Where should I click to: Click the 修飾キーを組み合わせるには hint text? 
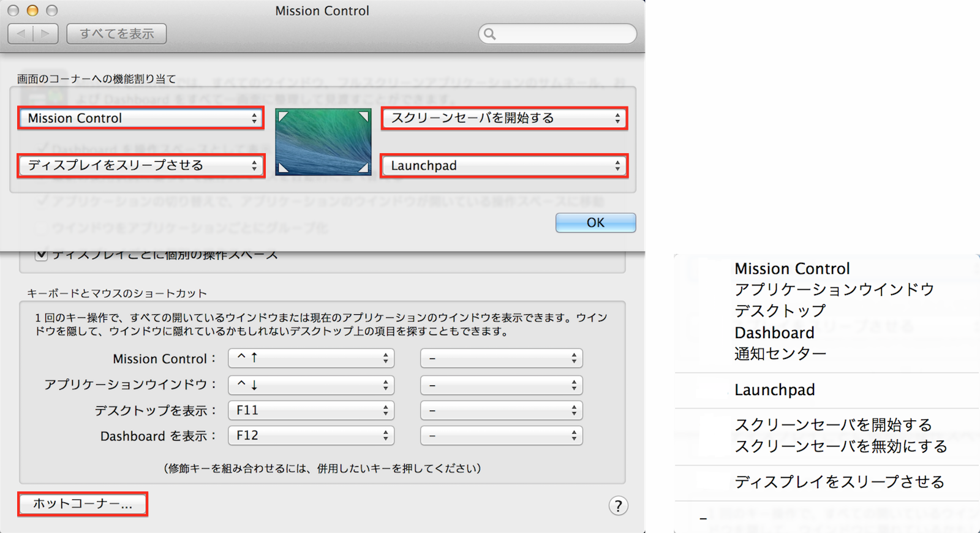click(322, 469)
